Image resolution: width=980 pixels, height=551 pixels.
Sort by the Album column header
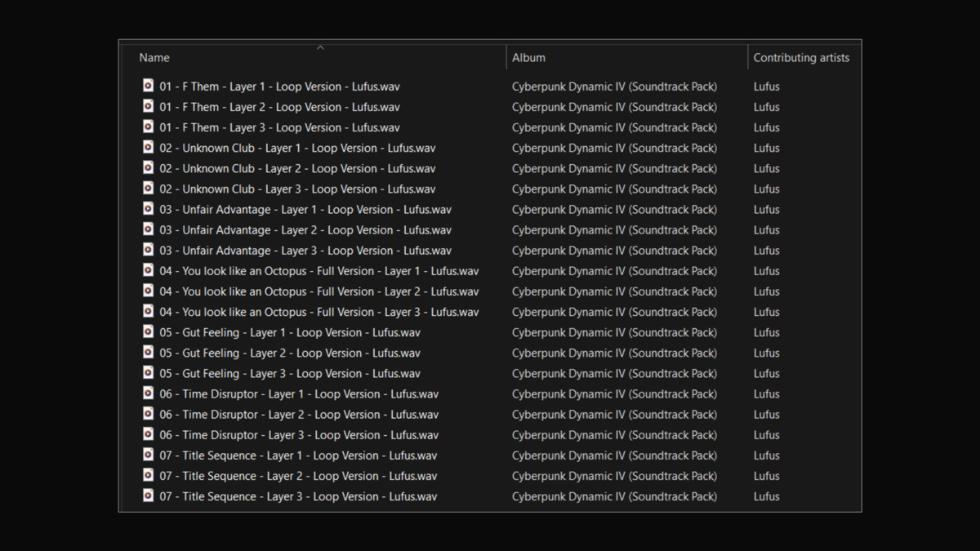[528, 58]
